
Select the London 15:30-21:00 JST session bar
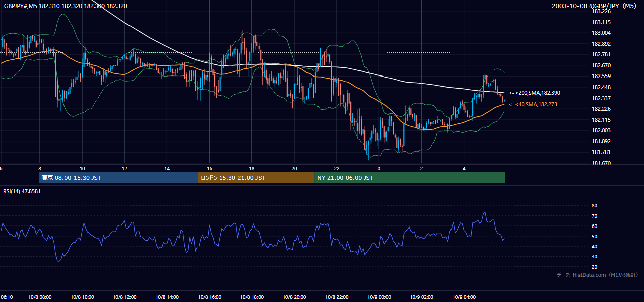tap(256, 178)
